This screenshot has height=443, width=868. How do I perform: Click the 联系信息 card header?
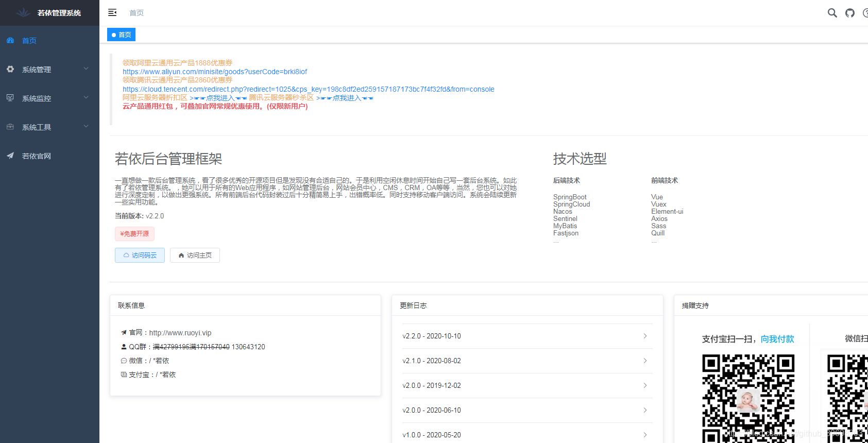tap(245, 305)
